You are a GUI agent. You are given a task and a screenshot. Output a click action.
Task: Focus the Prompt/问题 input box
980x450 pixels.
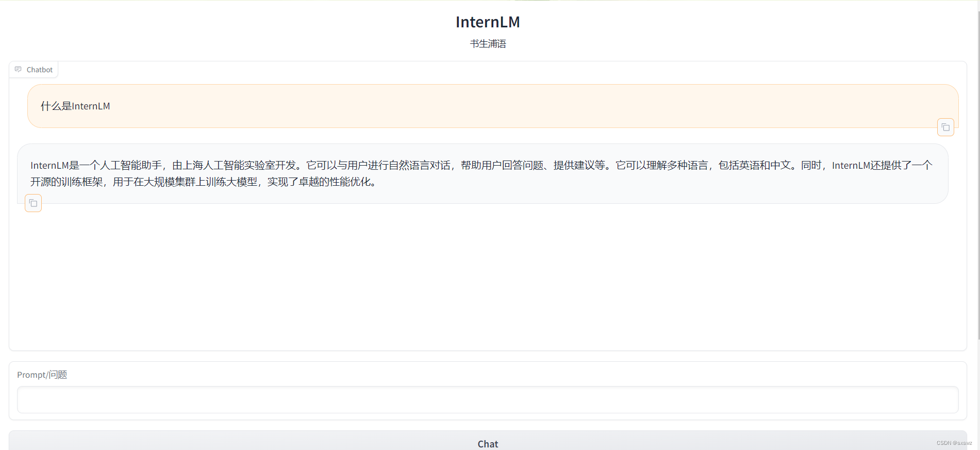488,399
